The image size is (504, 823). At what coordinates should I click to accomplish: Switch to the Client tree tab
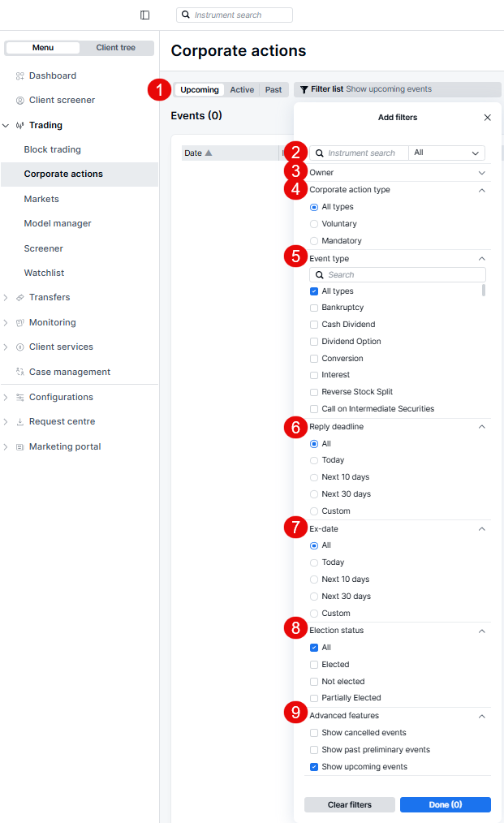tap(116, 48)
